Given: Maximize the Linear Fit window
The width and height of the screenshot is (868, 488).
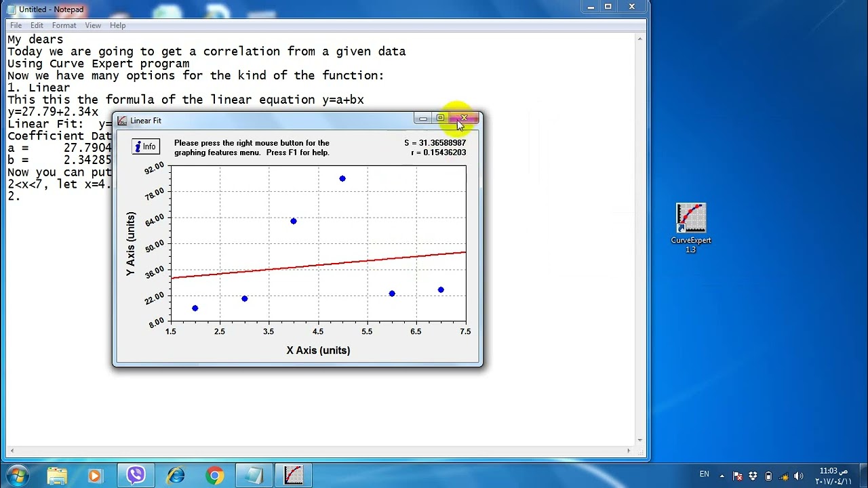Looking at the screenshot, I should pyautogui.click(x=440, y=119).
